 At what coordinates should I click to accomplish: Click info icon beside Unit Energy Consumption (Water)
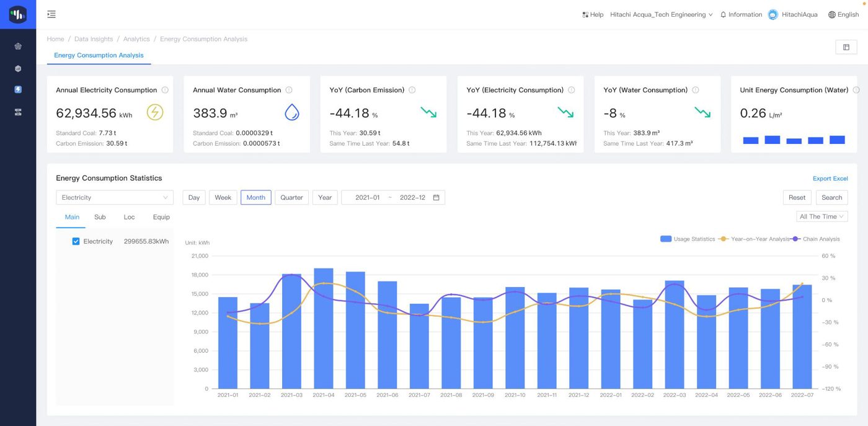tap(856, 90)
